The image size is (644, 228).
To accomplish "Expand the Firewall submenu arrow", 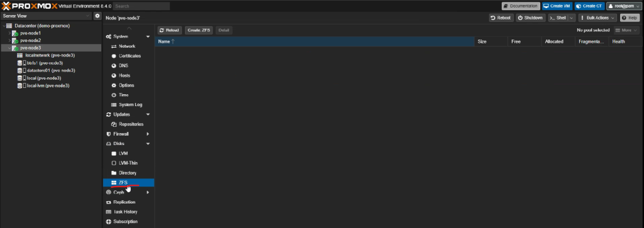I will 148,134.
